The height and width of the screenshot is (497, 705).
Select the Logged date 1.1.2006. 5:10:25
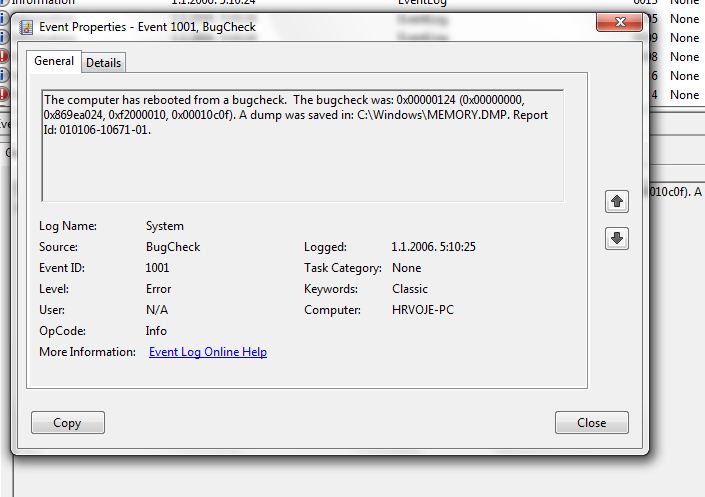pyautogui.click(x=433, y=247)
